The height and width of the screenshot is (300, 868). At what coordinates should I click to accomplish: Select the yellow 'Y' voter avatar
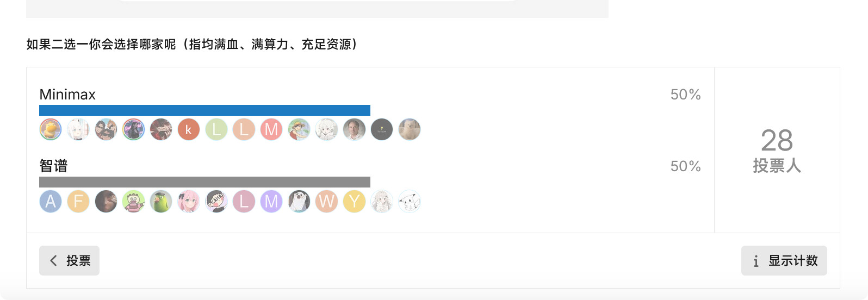pyautogui.click(x=354, y=202)
